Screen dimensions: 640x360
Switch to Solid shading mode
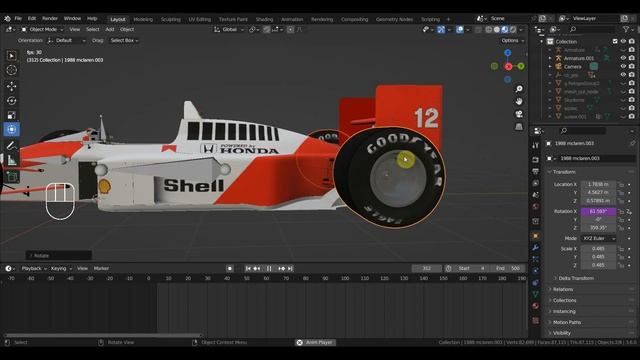click(497, 29)
